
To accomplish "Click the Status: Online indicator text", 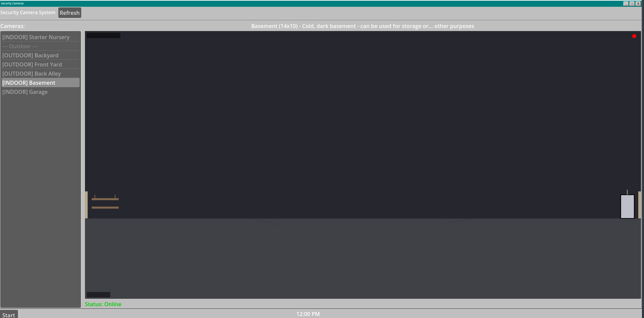I will point(103,304).
